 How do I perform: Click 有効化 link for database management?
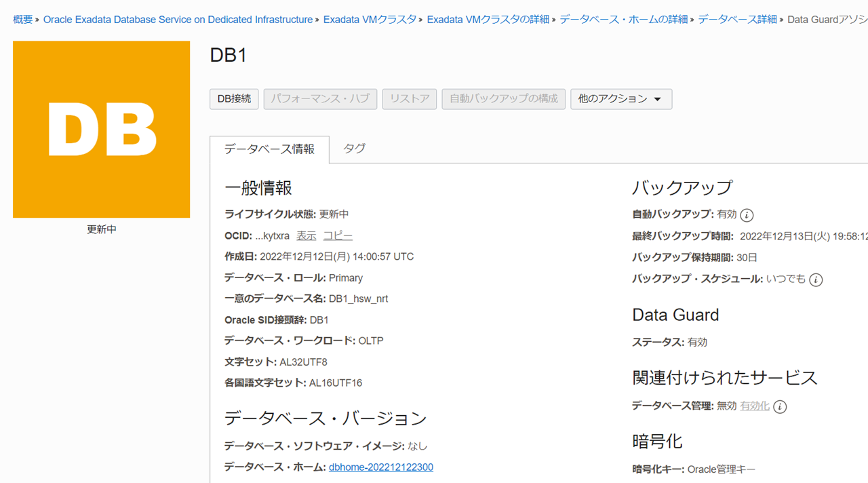click(x=754, y=406)
